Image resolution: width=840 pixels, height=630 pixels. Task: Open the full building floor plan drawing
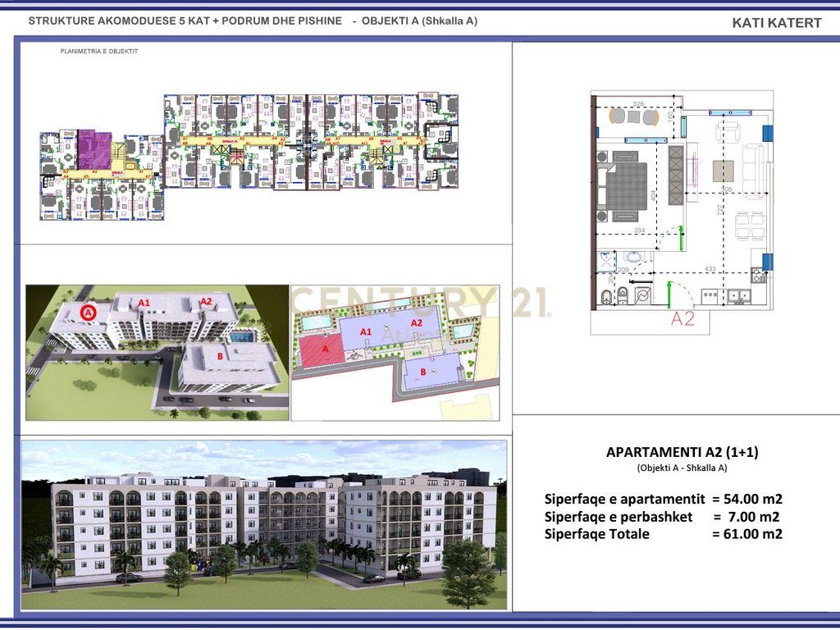[x=249, y=157]
